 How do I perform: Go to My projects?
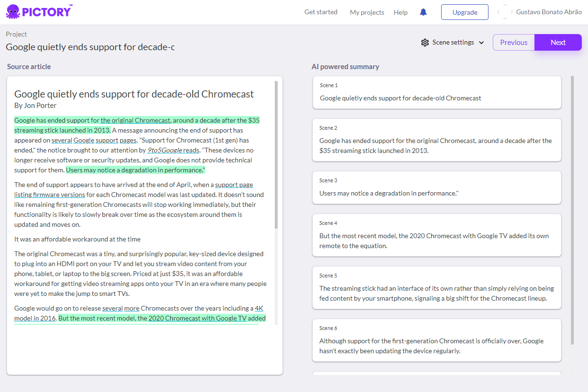click(x=367, y=12)
